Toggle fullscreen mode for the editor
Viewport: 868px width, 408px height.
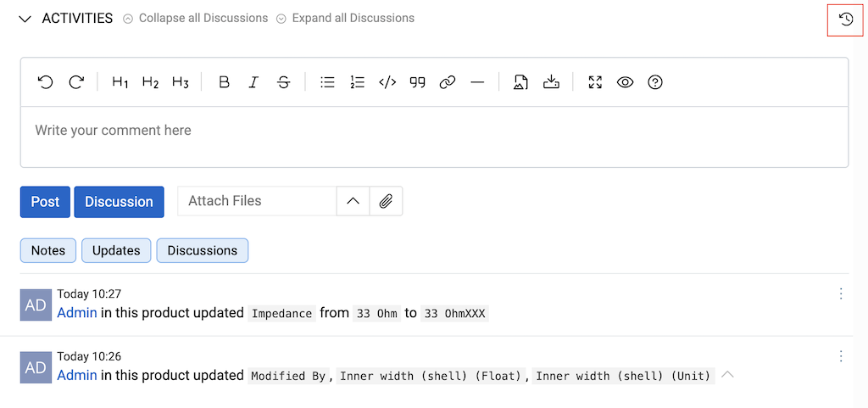(x=595, y=82)
